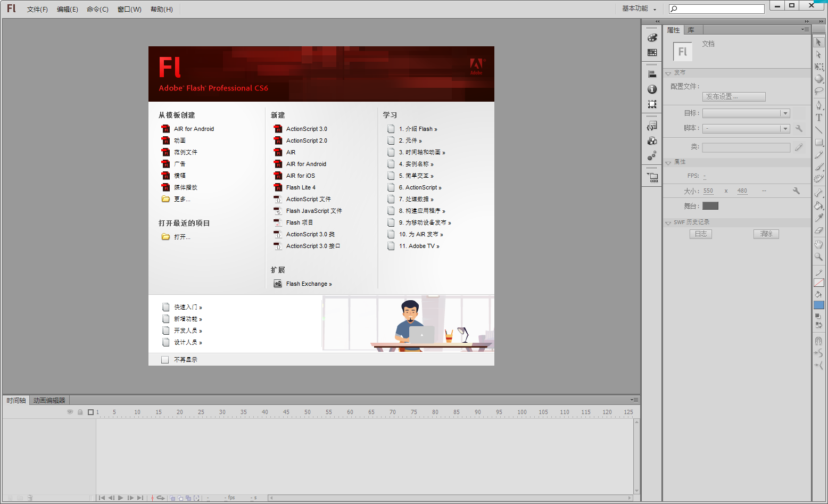Open the Components panel icon

coord(652,141)
